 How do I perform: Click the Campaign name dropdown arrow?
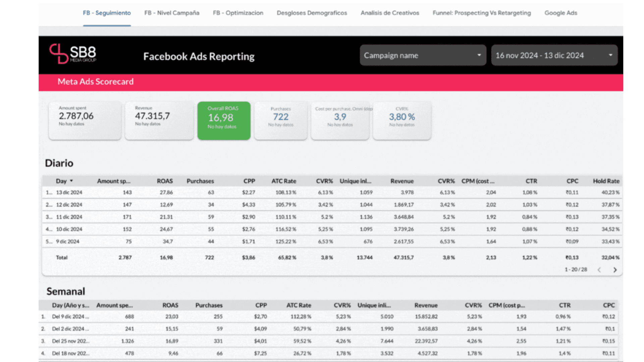[479, 55]
